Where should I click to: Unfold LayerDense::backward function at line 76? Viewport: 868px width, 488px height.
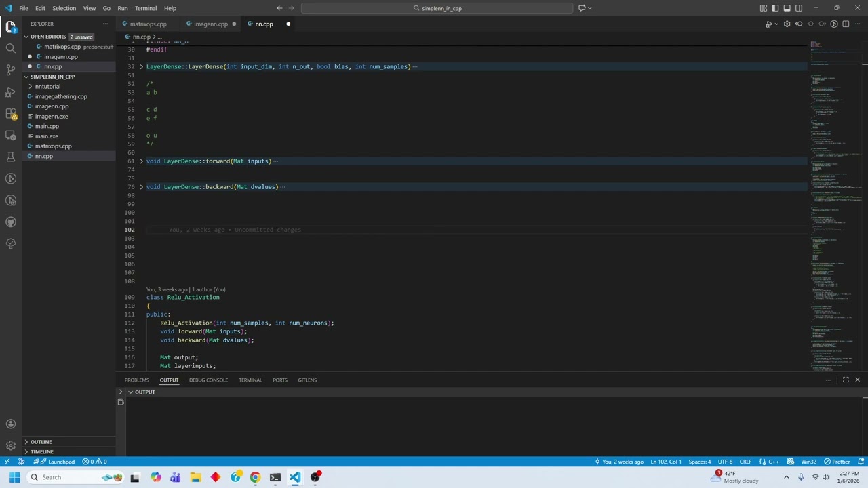(x=142, y=186)
